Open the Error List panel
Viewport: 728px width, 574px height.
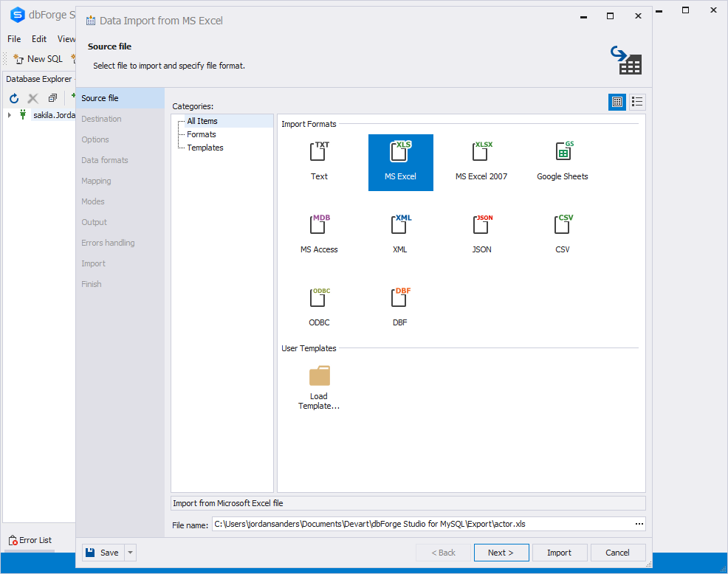pos(30,540)
